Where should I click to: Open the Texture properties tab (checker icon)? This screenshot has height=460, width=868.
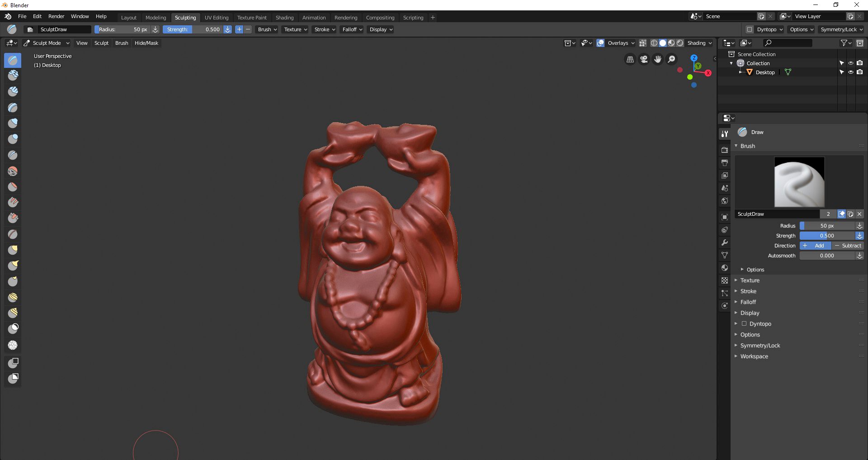[x=725, y=280]
